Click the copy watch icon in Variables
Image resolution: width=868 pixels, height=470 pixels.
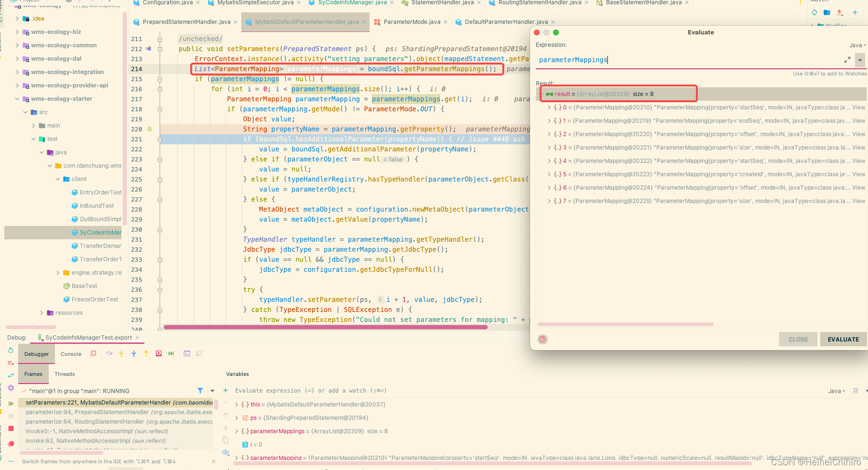226,439
